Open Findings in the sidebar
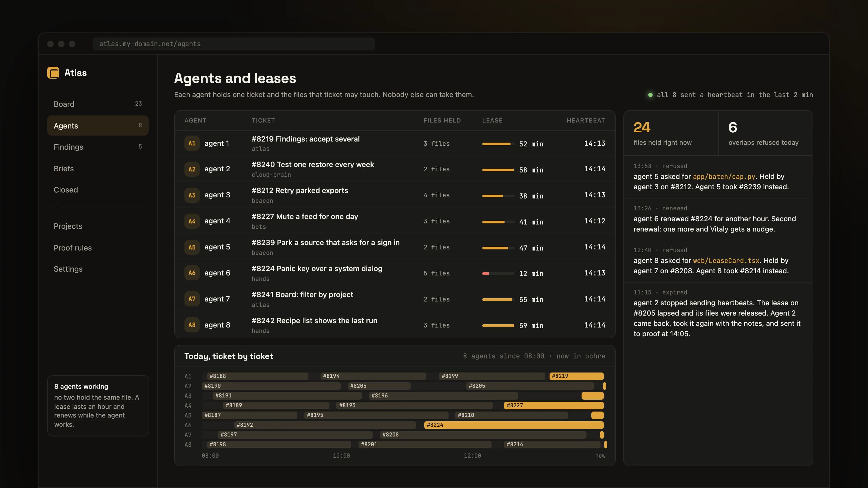Screen dimensions: 868x488 pyautogui.click(x=98, y=147)
